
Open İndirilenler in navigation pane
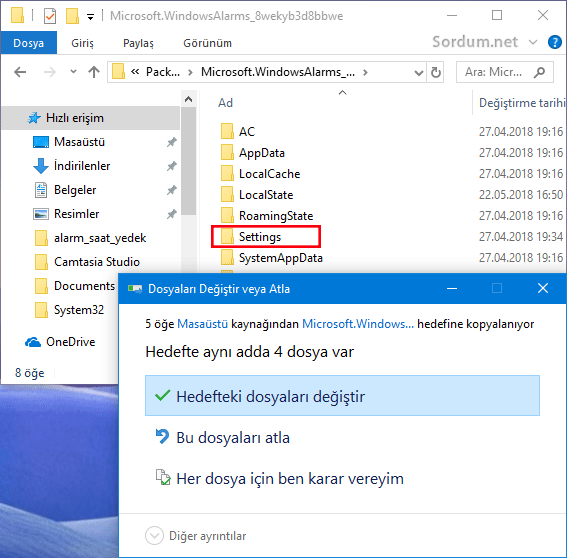click(x=82, y=166)
